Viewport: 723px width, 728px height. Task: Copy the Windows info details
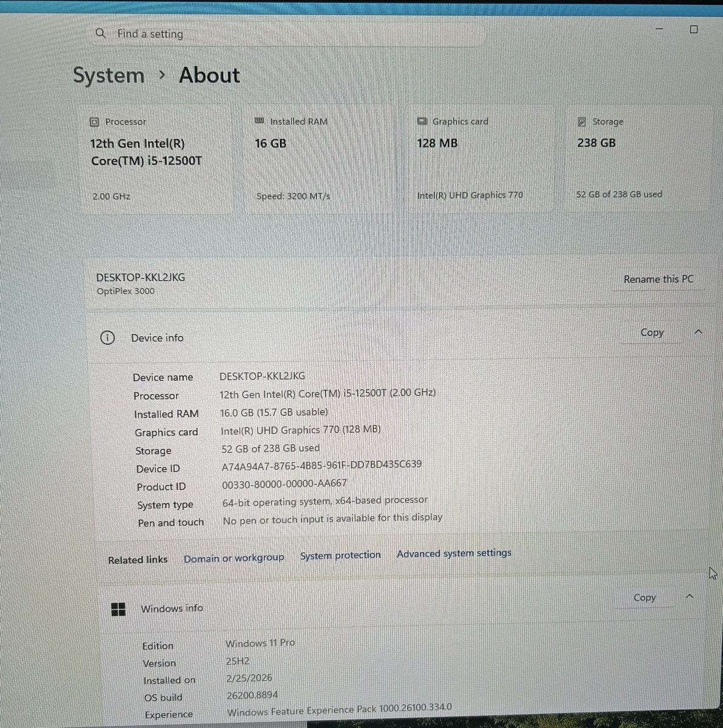[x=645, y=598]
